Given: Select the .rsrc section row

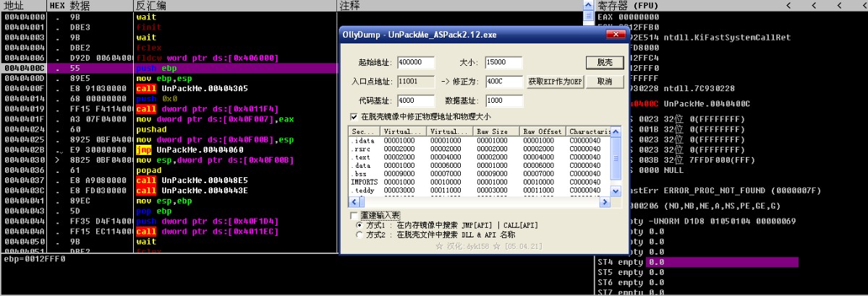Looking at the screenshot, I should click(480, 149).
